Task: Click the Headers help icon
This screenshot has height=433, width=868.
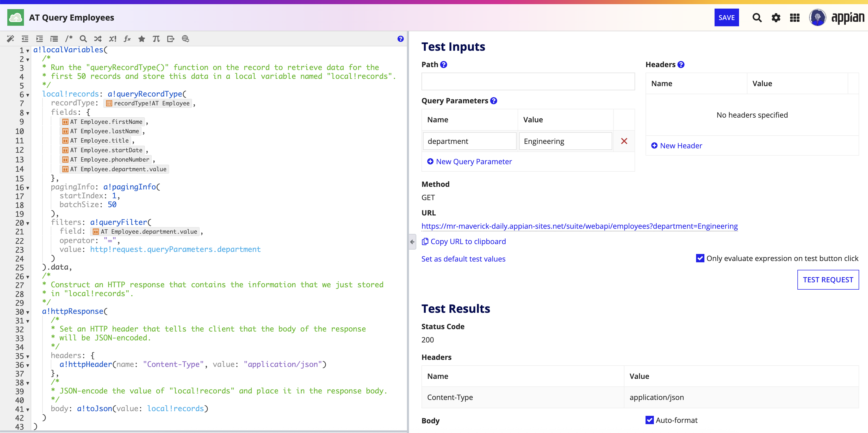Action: click(681, 65)
